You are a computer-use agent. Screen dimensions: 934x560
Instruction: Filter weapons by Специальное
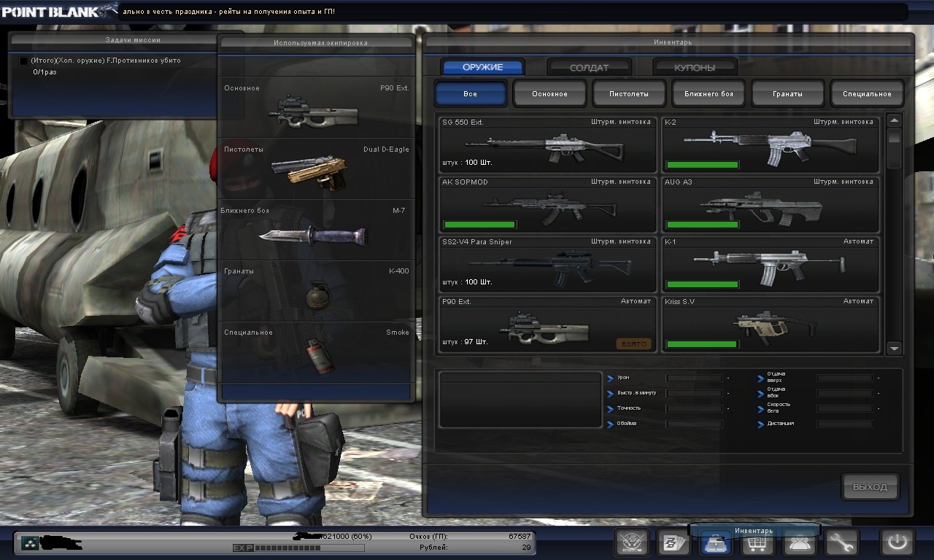point(867,93)
